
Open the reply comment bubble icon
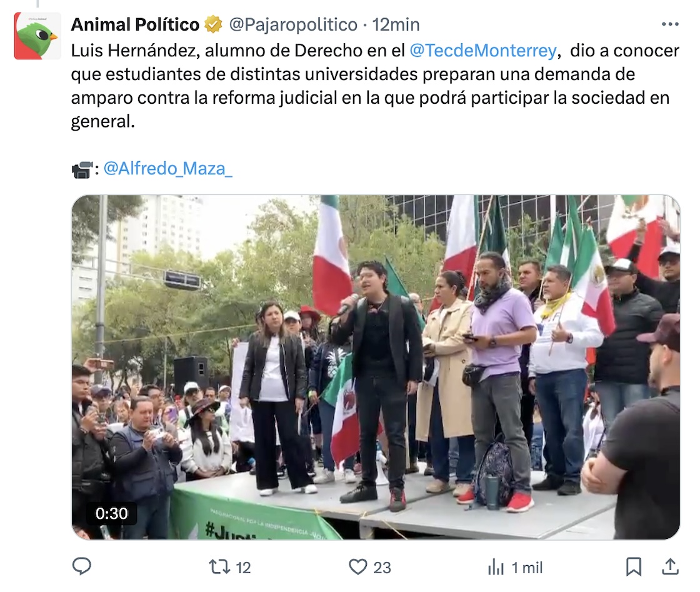[82, 566]
